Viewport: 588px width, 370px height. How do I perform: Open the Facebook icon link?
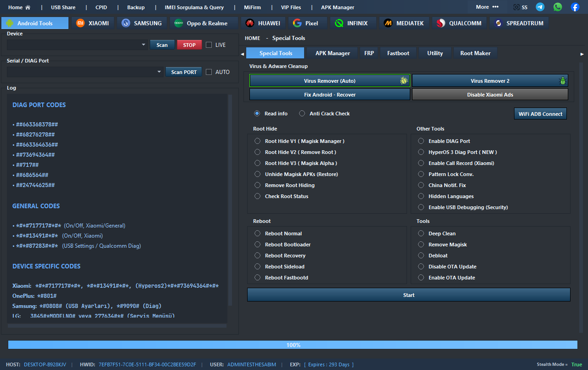coord(575,7)
